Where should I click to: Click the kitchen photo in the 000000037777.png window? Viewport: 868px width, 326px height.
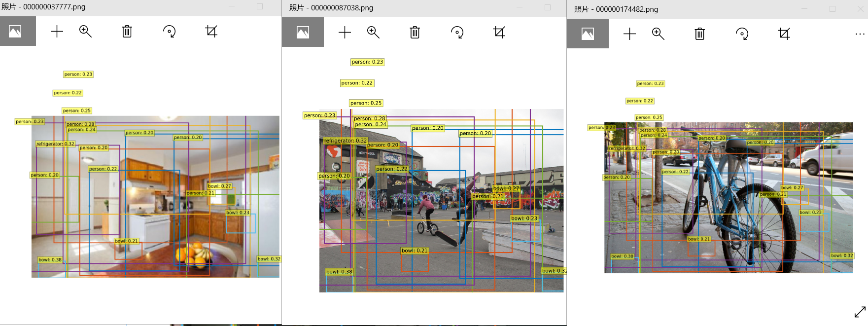[x=155, y=196]
